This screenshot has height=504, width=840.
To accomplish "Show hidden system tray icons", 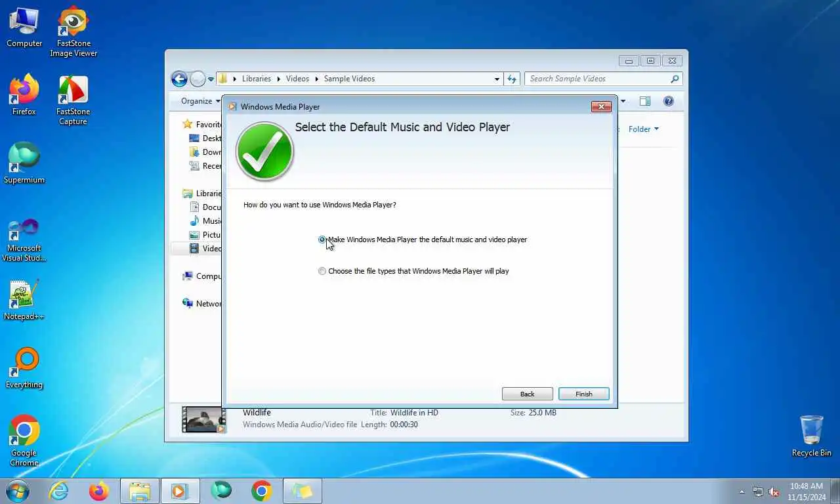I will (742, 492).
